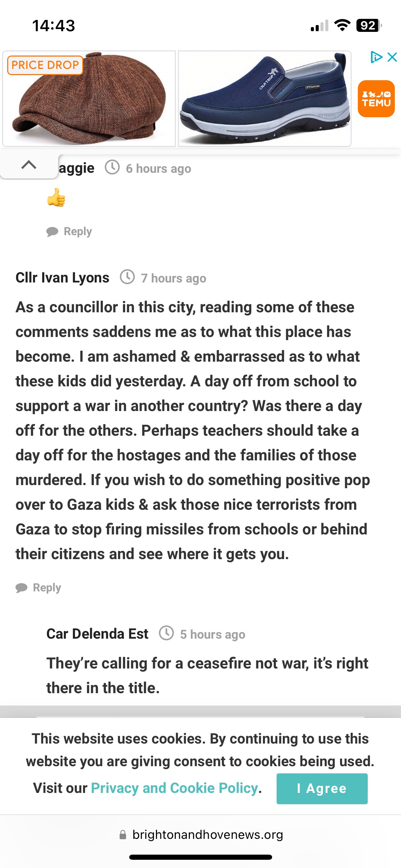Tap the clock icon beside 6 hours ago

[x=112, y=168]
